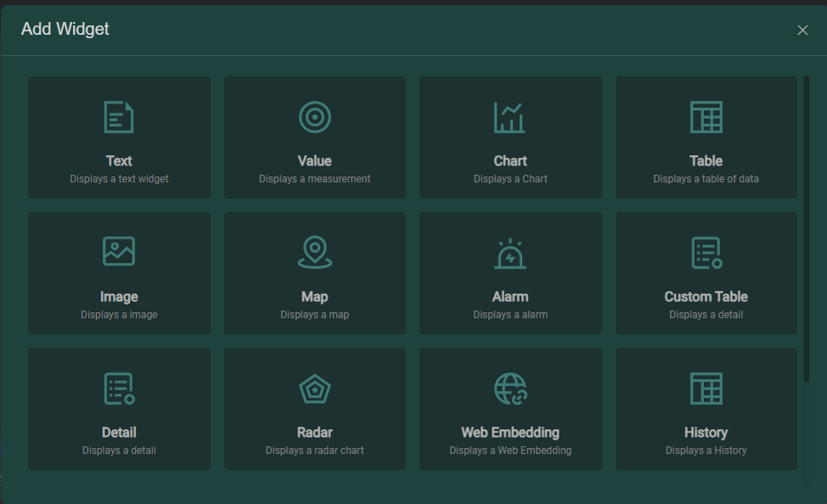Image resolution: width=827 pixels, height=504 pixels.
Task: Choose the History widget table icon
Action: click(x=706, y=389)
